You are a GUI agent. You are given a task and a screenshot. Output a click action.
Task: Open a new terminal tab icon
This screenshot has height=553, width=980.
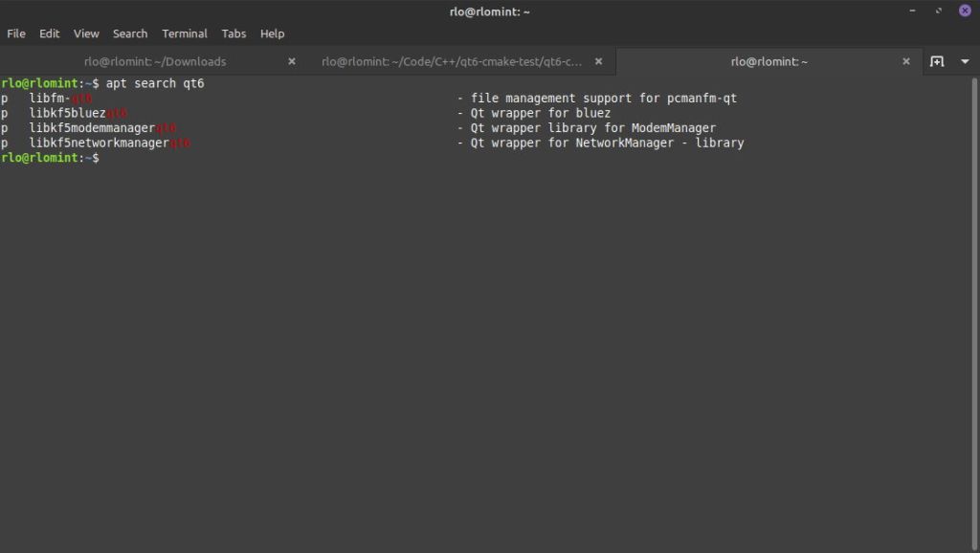pos(937,61)
